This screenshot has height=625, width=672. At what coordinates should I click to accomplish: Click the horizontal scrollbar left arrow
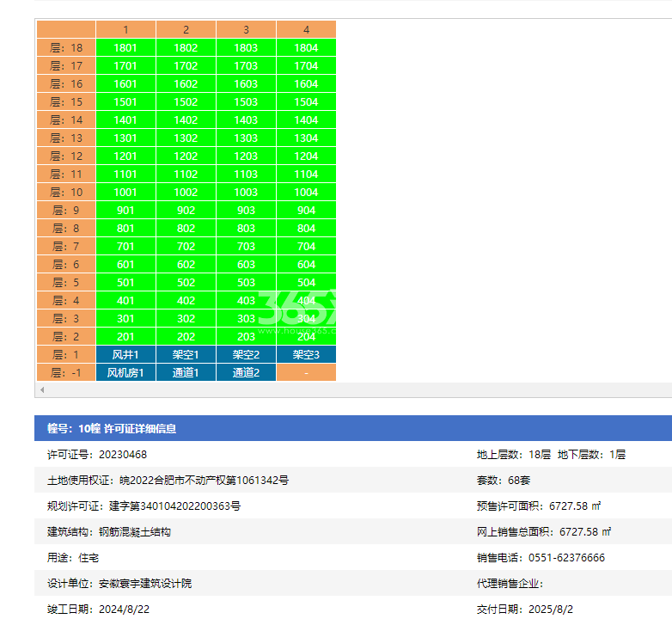(x=42, y=389)
